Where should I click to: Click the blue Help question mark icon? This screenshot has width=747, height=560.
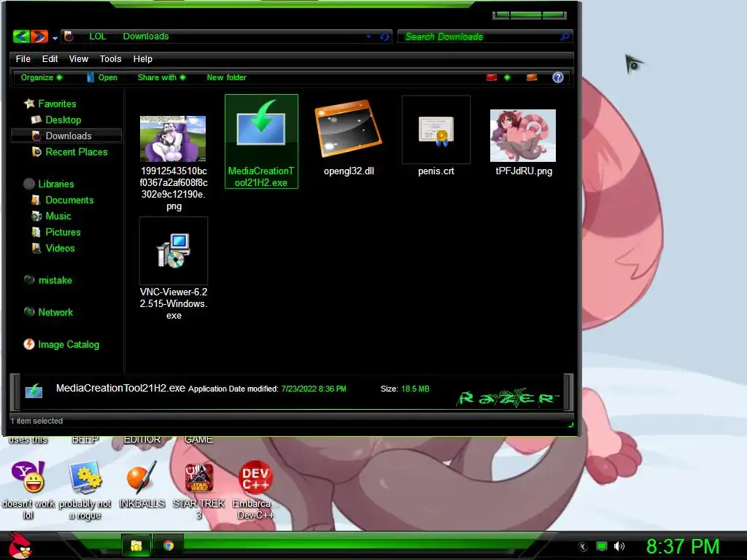(558, 77)
